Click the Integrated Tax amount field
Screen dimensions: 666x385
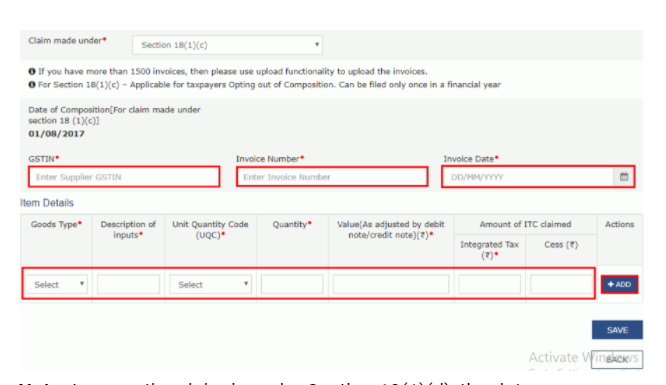click(x=489, y=284)
